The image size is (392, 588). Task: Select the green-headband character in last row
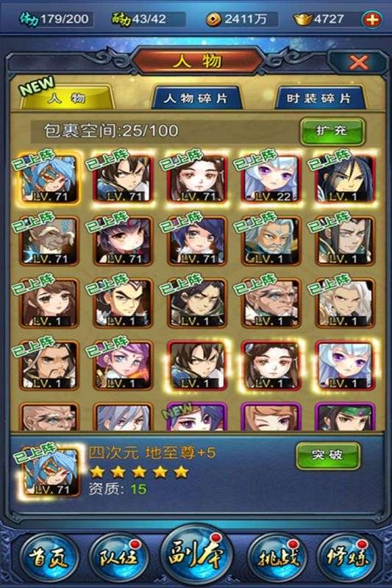click(344, 416)
